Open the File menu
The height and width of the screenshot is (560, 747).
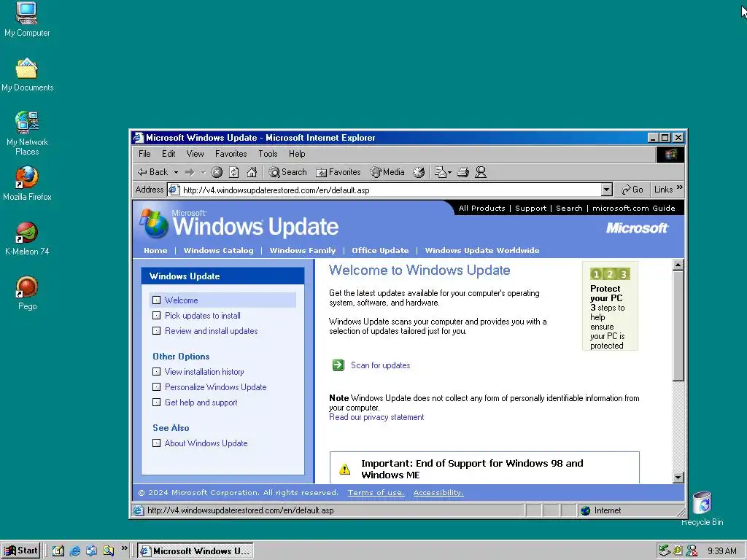pyautogui.click(x=144, y=154)
